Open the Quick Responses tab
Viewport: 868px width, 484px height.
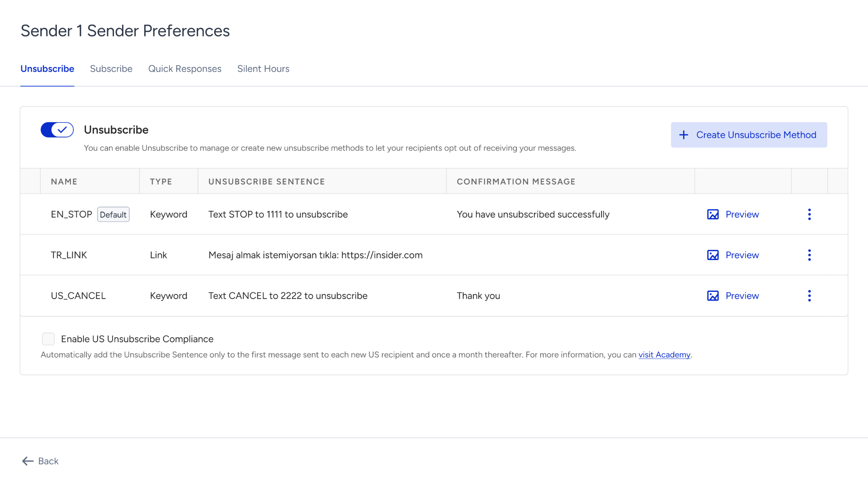click(185, 69)
